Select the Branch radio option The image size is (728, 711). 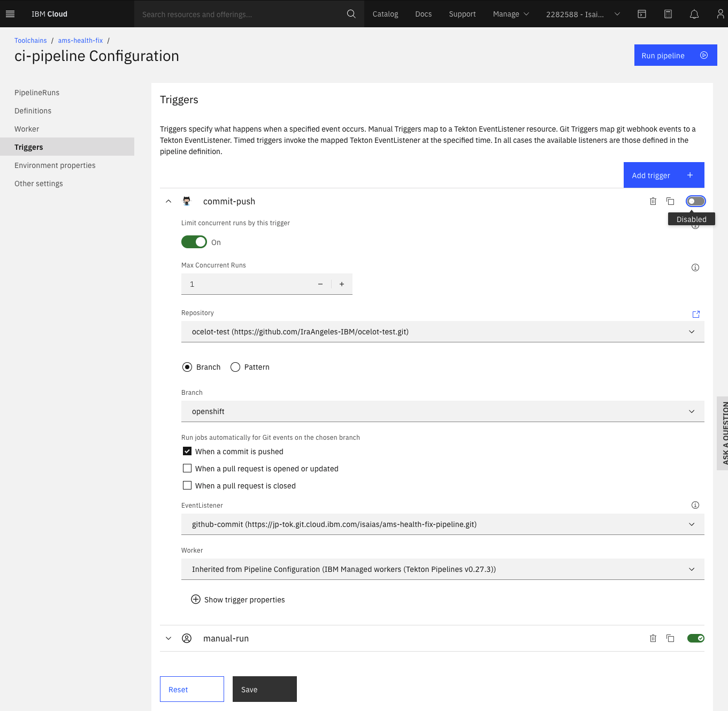point(187,367)
